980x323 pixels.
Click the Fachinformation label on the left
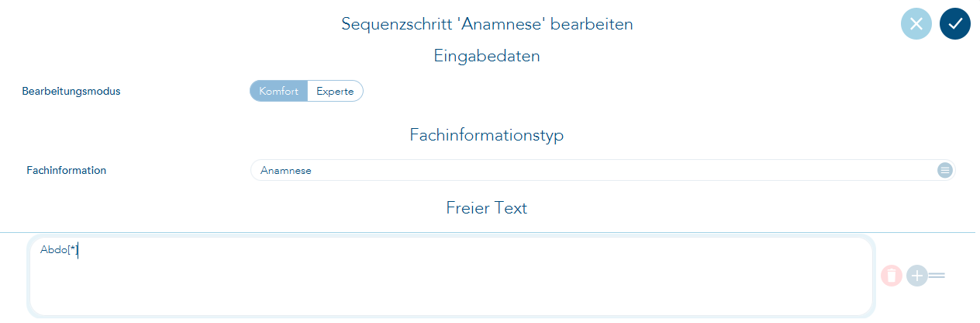(x=66, y=170)
